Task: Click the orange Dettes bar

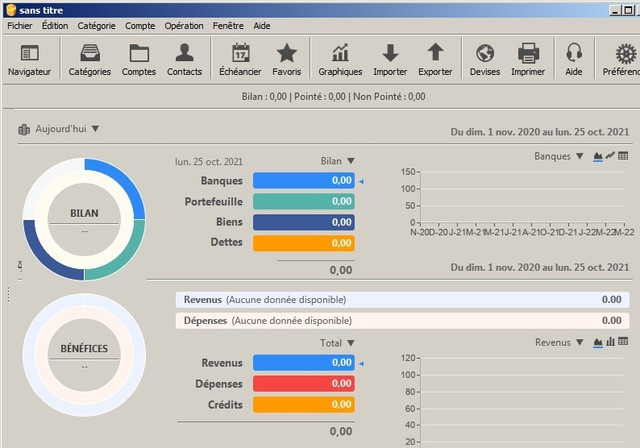Action: (304, 243)
